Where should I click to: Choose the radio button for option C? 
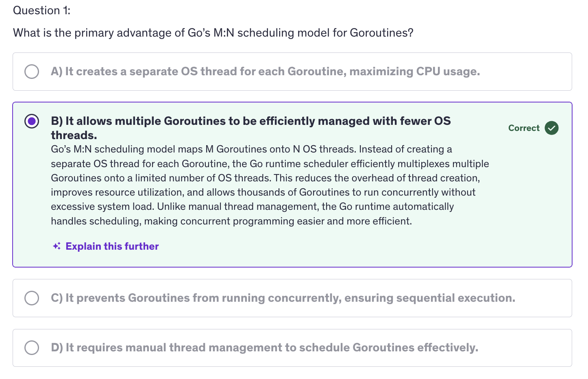tap(32, 298)
